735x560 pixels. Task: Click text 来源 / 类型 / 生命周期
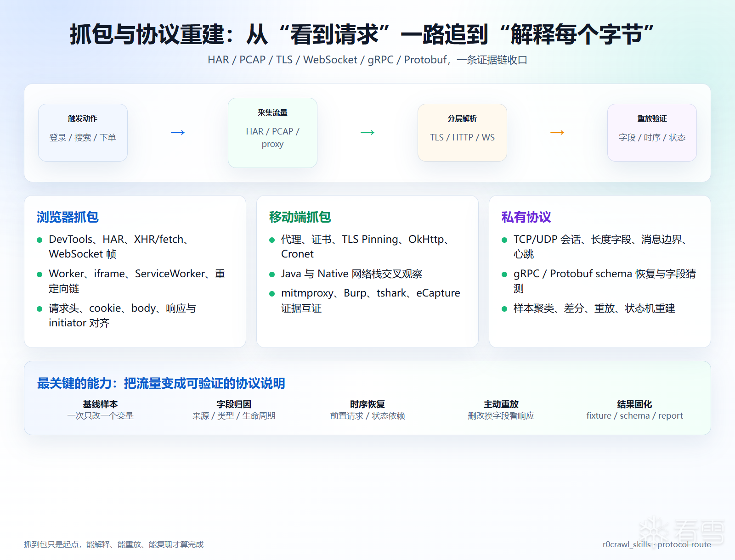(234, 416)
